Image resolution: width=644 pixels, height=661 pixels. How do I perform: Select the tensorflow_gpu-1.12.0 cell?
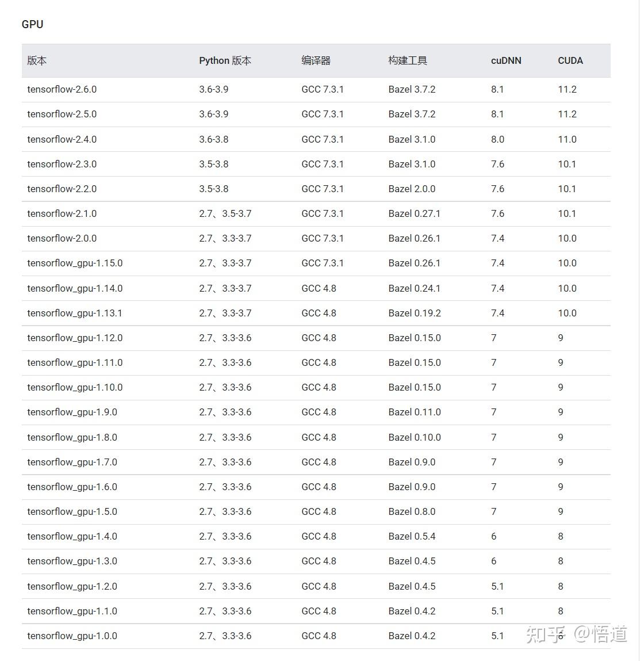75,338
